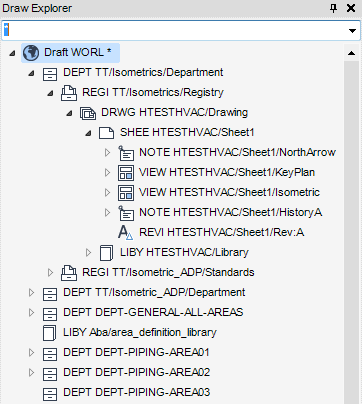The width and height of the screenshot is (362, 404).
Task: Select DEPT DEPT-GENERAL-ALL-AREAS item
Action: coord(153,312)
